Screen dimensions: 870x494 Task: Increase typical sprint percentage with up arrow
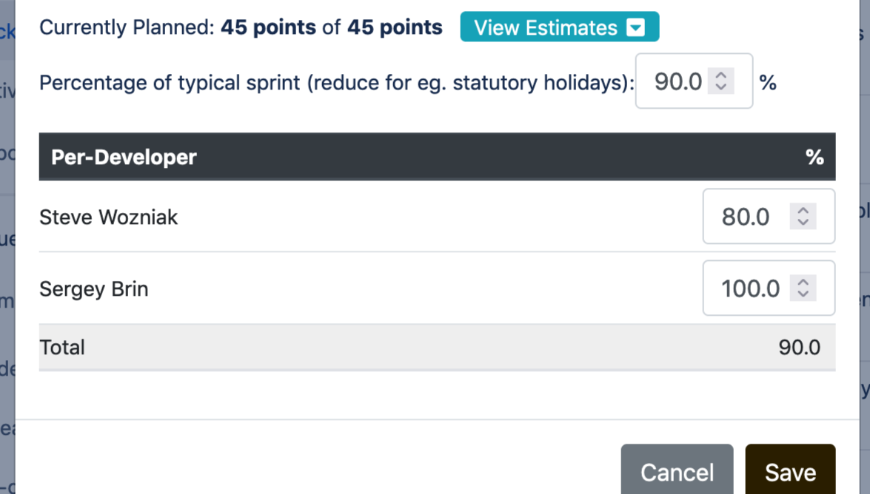coord(721,76)
